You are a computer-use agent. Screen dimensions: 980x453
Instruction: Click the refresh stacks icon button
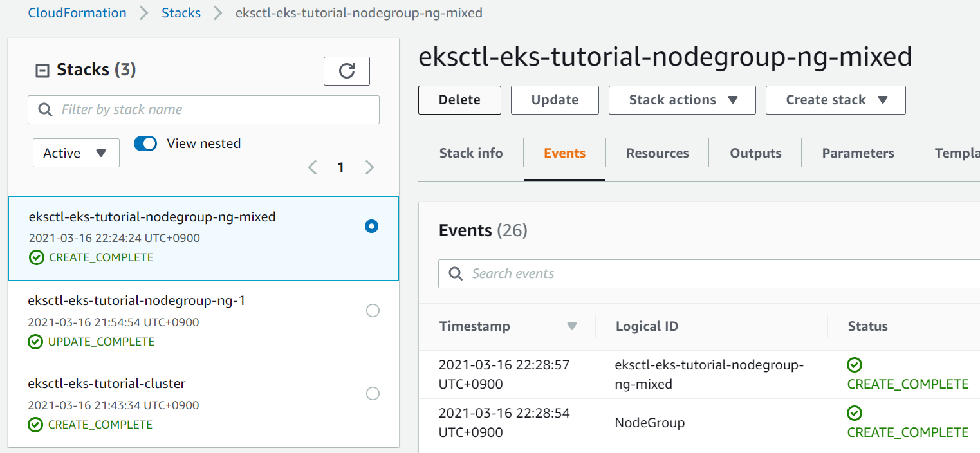(346, 71)
